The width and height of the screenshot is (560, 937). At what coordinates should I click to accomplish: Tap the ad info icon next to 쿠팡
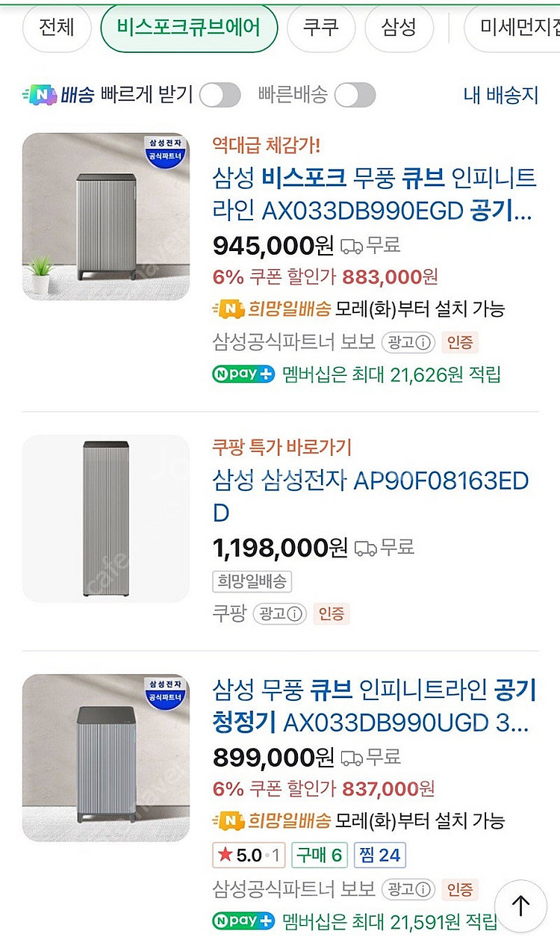pos(281,614)
